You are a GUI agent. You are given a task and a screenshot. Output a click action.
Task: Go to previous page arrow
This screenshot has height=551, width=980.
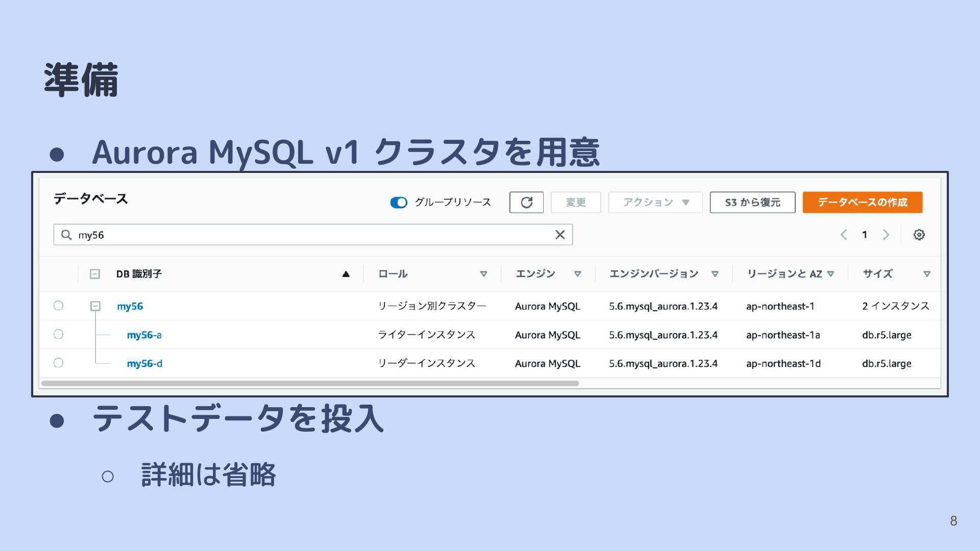pos(844,235)
